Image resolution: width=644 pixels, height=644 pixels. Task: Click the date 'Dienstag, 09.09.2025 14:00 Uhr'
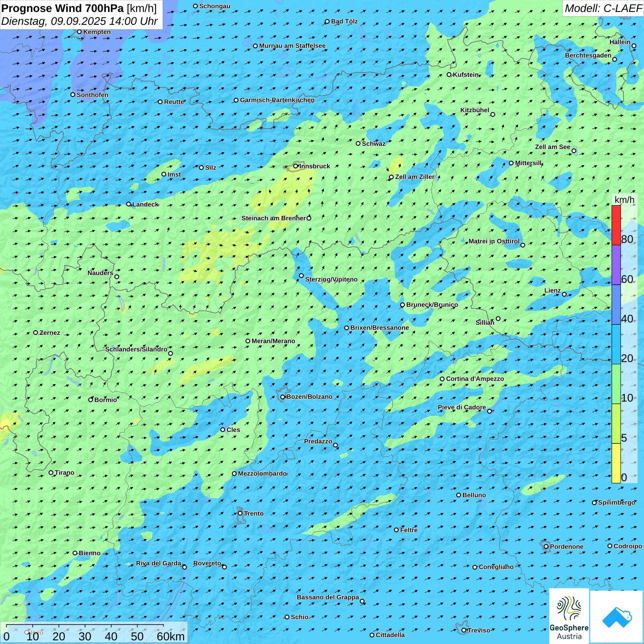pos(80,21)
